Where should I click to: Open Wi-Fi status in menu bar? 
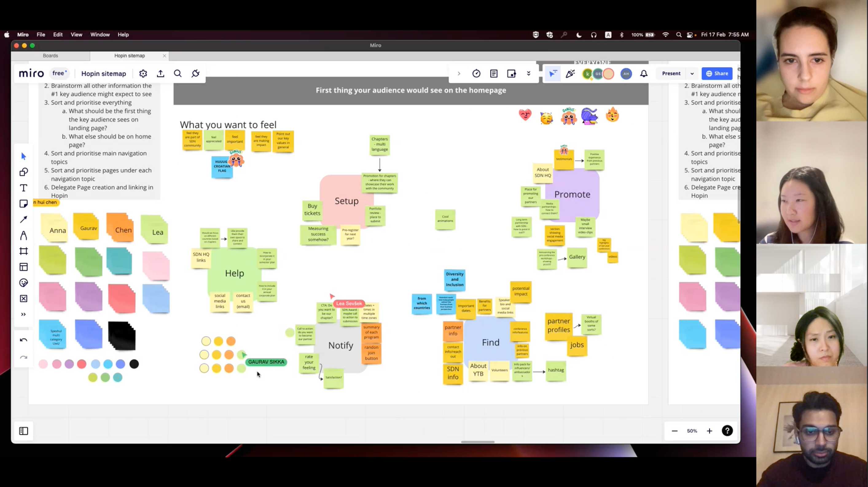(666, 35)
